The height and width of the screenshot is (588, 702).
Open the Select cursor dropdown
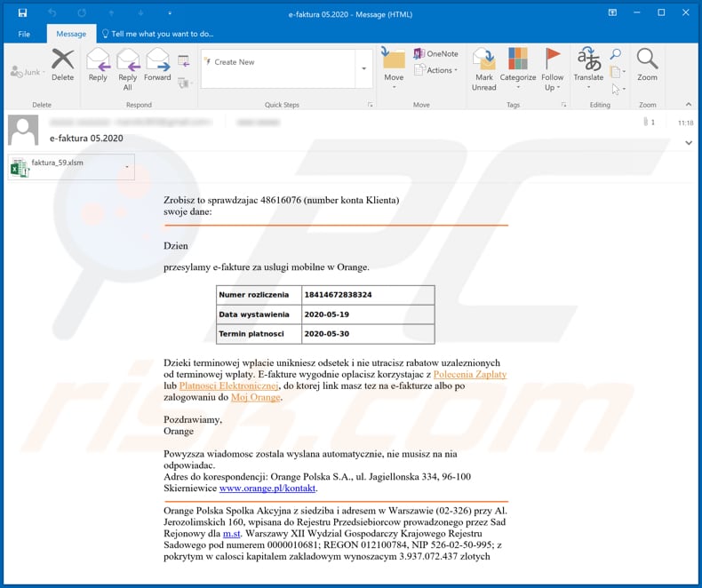coord(618,89)
